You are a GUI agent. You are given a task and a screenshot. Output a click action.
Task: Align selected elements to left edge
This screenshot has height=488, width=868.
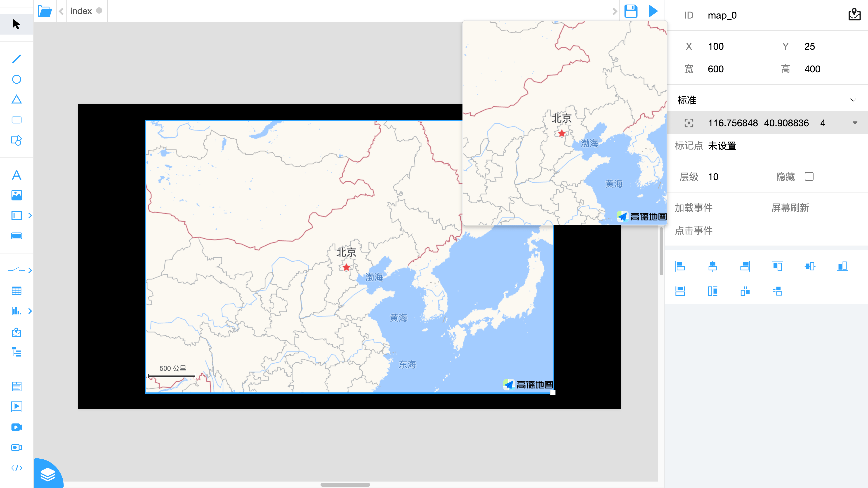(680, 266)
